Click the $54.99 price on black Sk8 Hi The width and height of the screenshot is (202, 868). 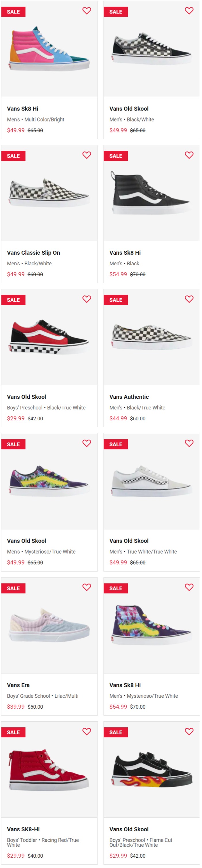coord(118,274)
